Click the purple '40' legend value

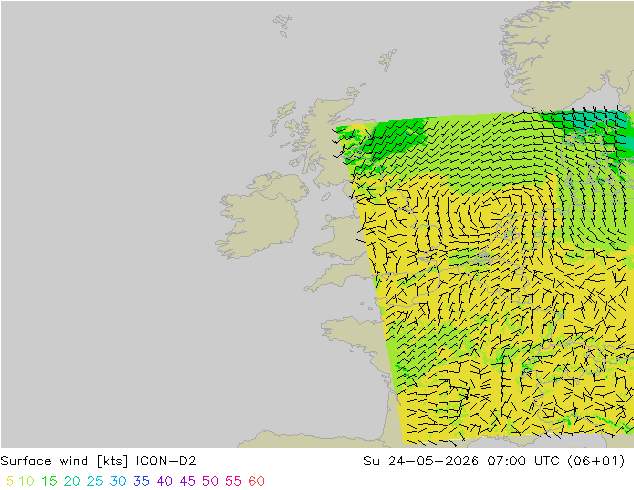tap(165, 481)
